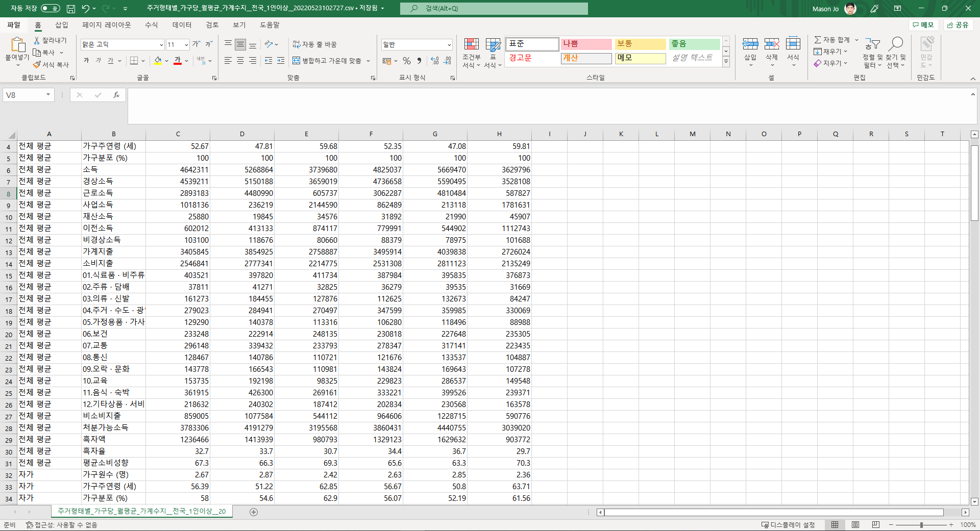Image resolution: width=980 pixels, height=531 pixels.
Task: Open the font size dropdown showing 11
Action: point(186,45)
